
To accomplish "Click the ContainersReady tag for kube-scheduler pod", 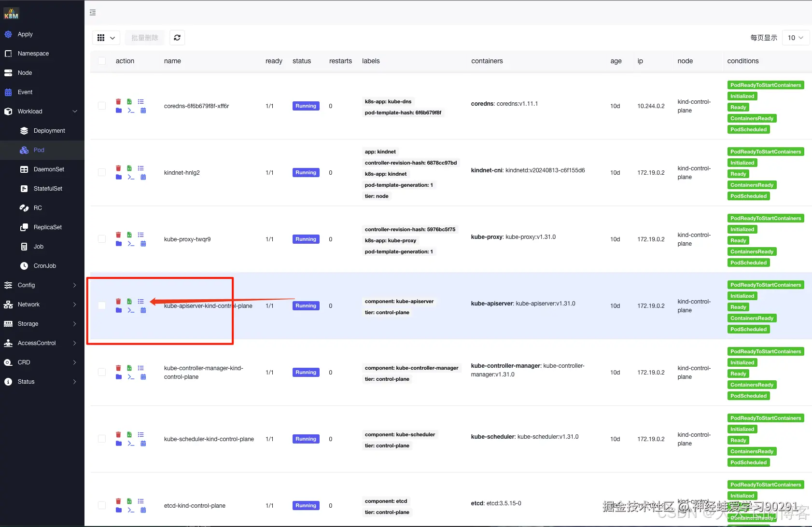I will pos(752,452).
